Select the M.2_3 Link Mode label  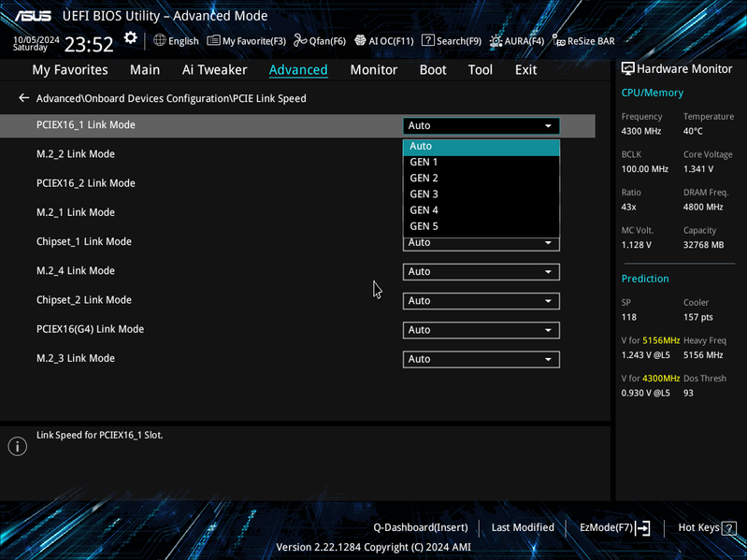click(76, 358)
